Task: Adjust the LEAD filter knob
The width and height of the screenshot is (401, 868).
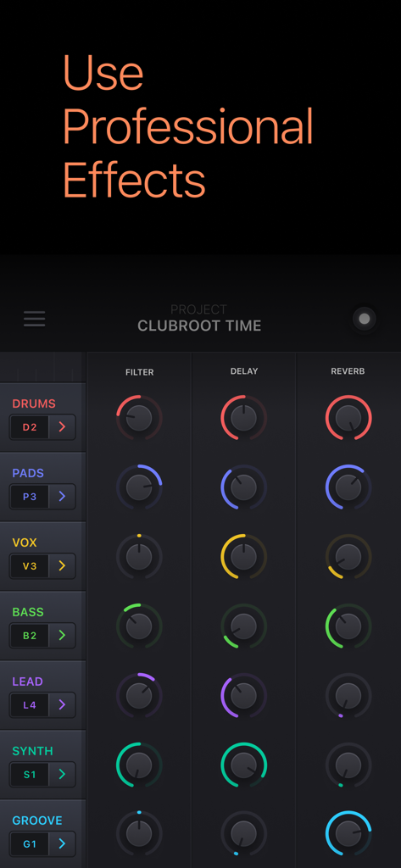Action: pos(139,696)
